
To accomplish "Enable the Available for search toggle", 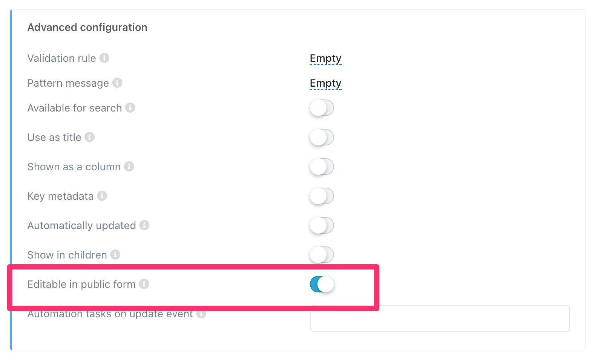I will tap(322, 108).
